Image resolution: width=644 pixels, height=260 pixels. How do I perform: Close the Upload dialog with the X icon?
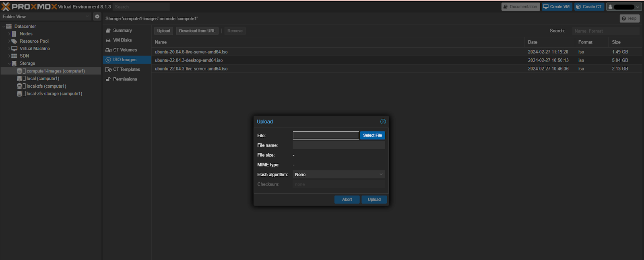[383, 122]
